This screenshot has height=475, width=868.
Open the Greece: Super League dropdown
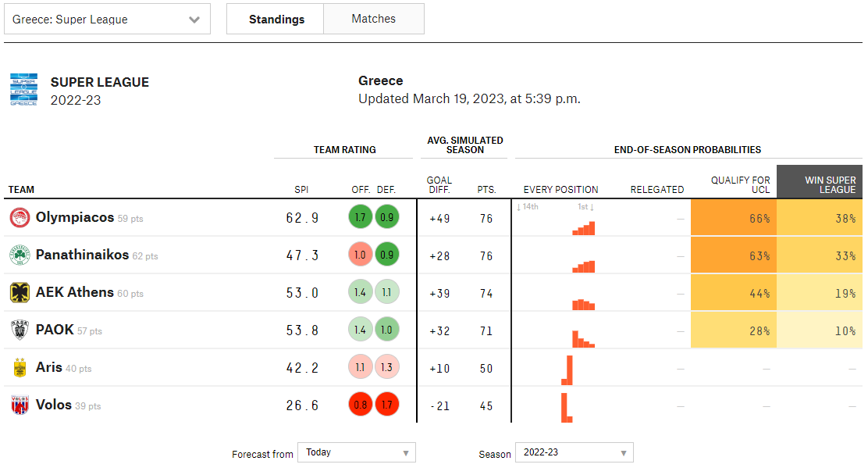coord(107,20)
